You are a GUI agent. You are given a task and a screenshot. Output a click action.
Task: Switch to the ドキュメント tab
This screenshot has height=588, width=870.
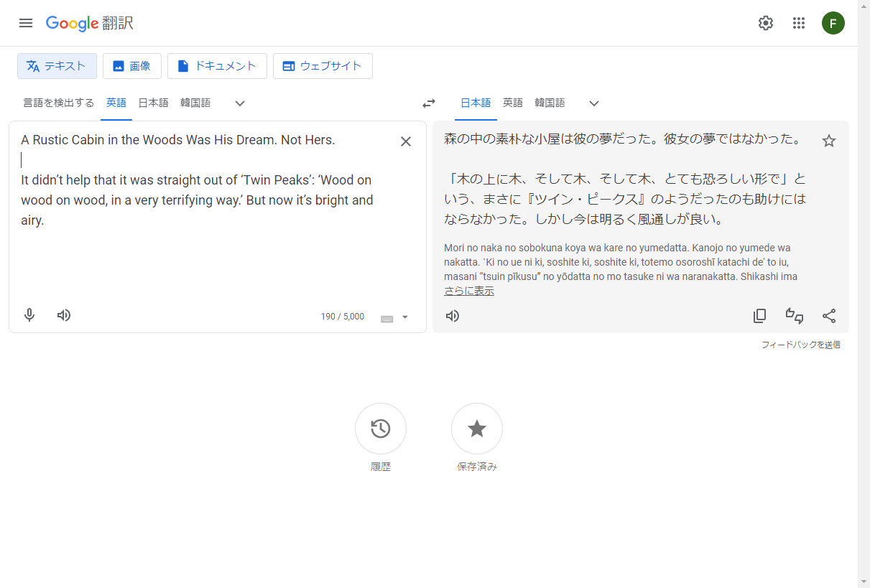[x=217, y=66]
